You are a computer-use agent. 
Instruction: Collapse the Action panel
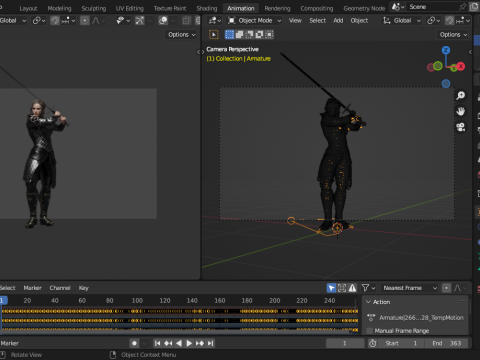(x=368, y=302)
